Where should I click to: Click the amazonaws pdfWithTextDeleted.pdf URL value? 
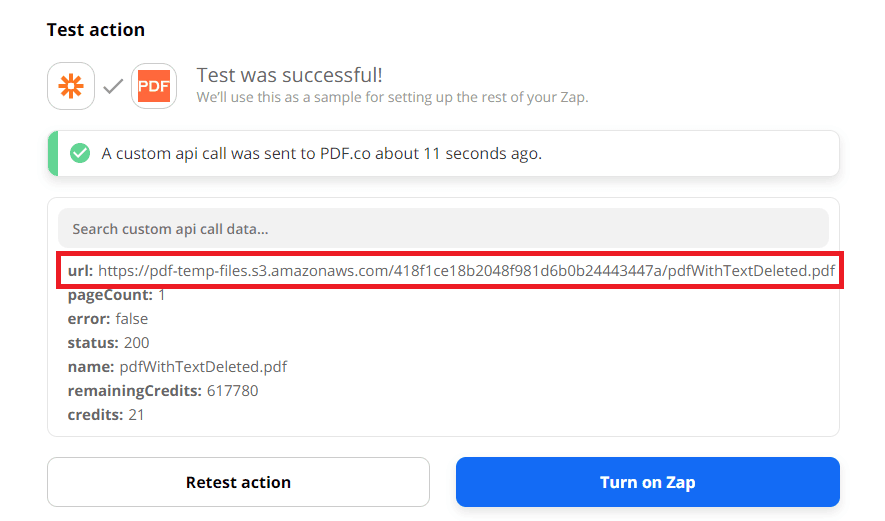[466, 271]
